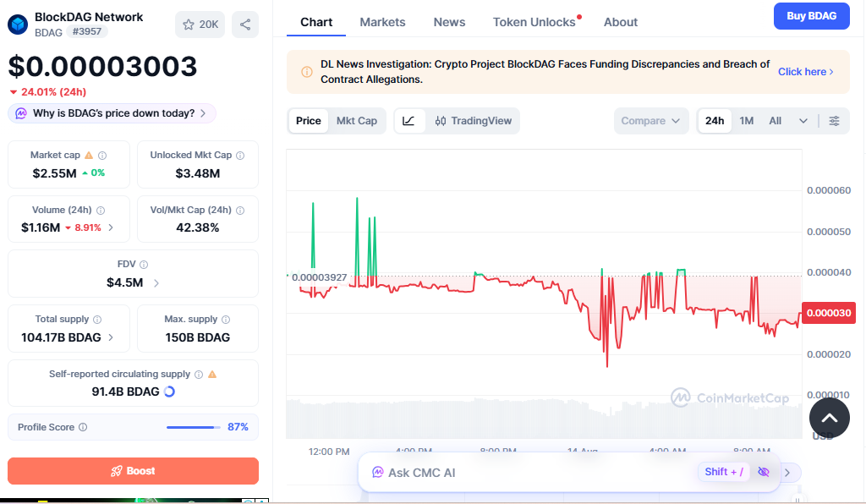Expand more time range options chevron

(803, 121)
